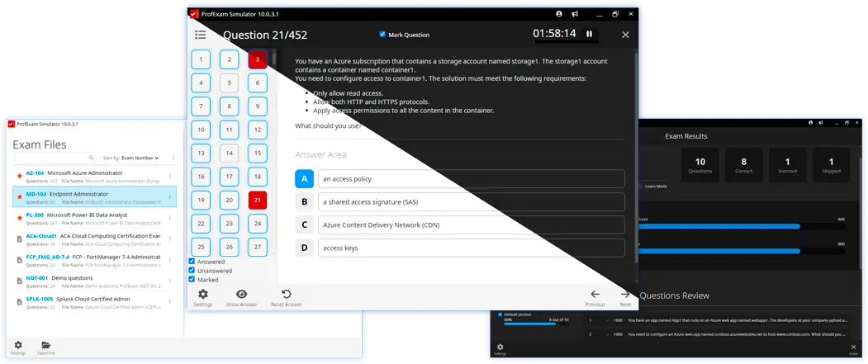Click the Open File folder icon
The height and width of the screenshot is (364, 868).
point(46,345)
